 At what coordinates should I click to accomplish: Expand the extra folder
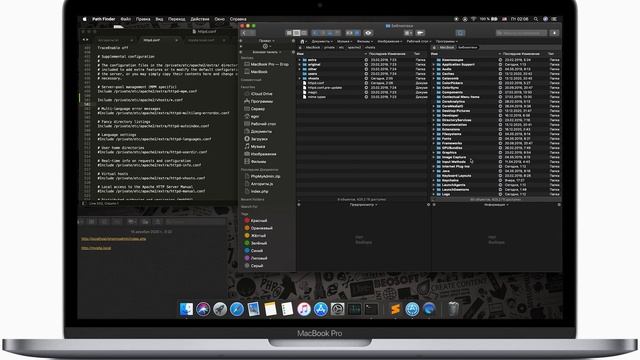(x=299, y=60)
